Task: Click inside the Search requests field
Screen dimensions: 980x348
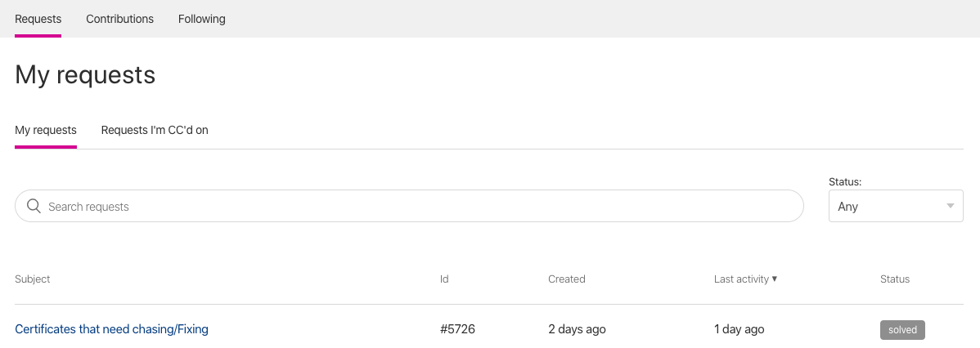Action: coord(409,207)
